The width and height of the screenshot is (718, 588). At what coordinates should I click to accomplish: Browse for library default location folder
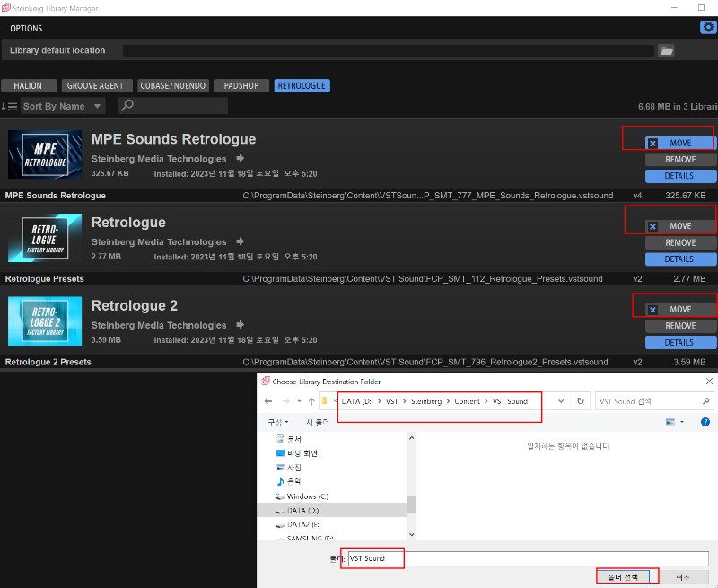[x=666, y=51]
